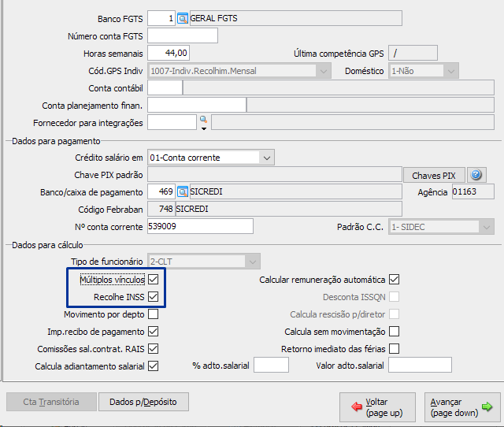Screen dimensions: 504x427
Task: Uncheck the Recolhe INSS checkbox
Action: pyautogui.click(x=154, y=297)
